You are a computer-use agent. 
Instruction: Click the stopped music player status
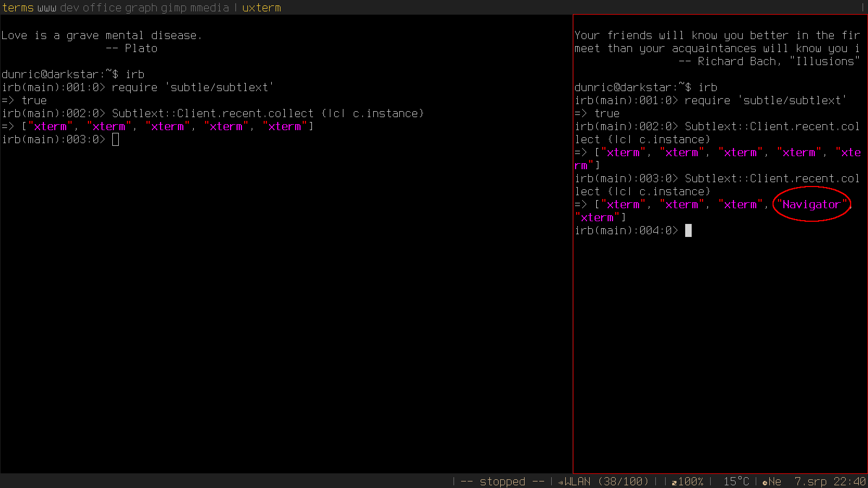point(502,481)
